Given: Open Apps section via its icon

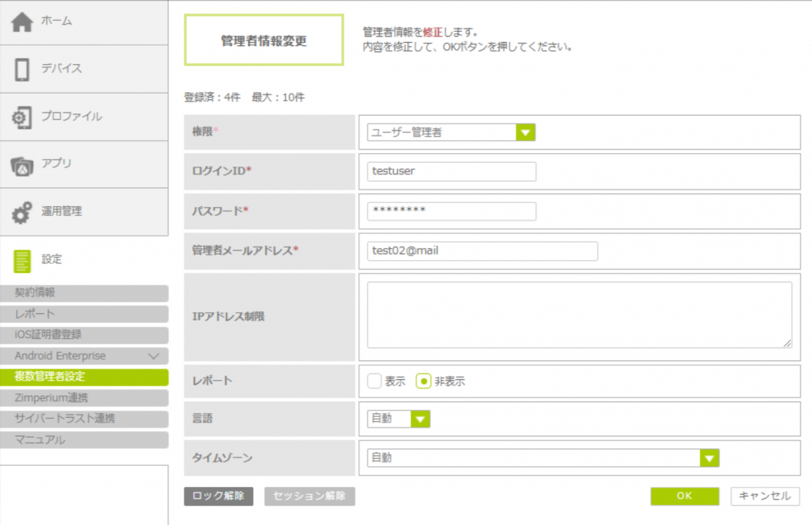Looking at the screenshot, I should [x=21, y=165].
